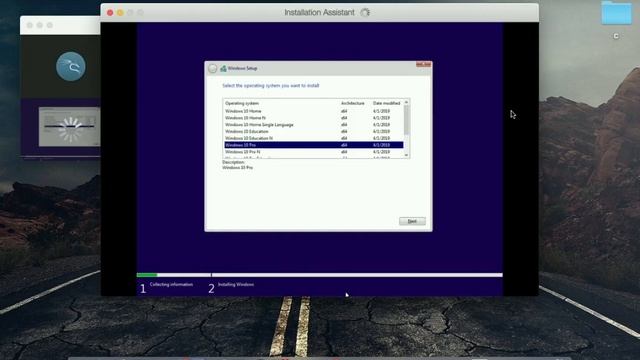This screenshot has height=360, width=640.
Task: Open the folder icon on the desktop
Action: [x=616, y=13]
